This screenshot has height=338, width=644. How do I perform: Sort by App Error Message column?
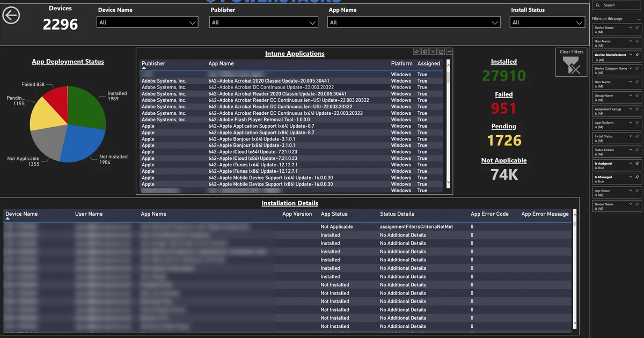545,214
